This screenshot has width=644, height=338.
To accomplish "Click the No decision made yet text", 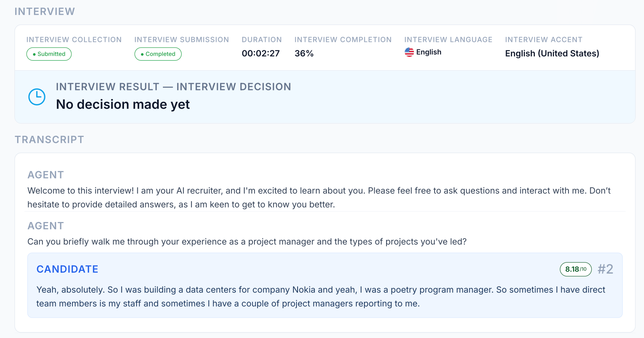I will (x=123, y=105).
